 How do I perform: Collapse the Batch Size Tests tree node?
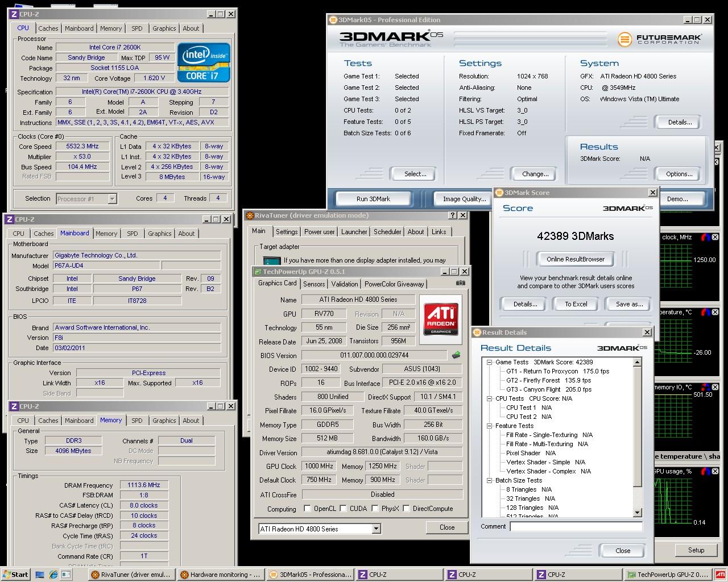click(x=489, y=480)
